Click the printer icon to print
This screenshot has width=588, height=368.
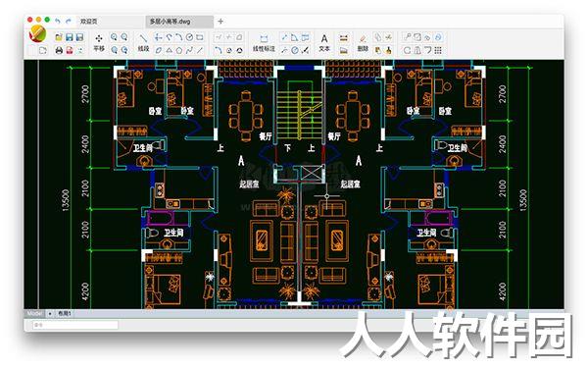(59, 50)
